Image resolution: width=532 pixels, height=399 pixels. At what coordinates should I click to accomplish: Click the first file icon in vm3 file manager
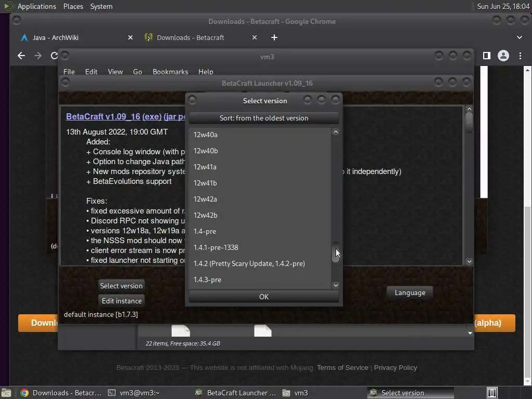(x=180, y=331)
